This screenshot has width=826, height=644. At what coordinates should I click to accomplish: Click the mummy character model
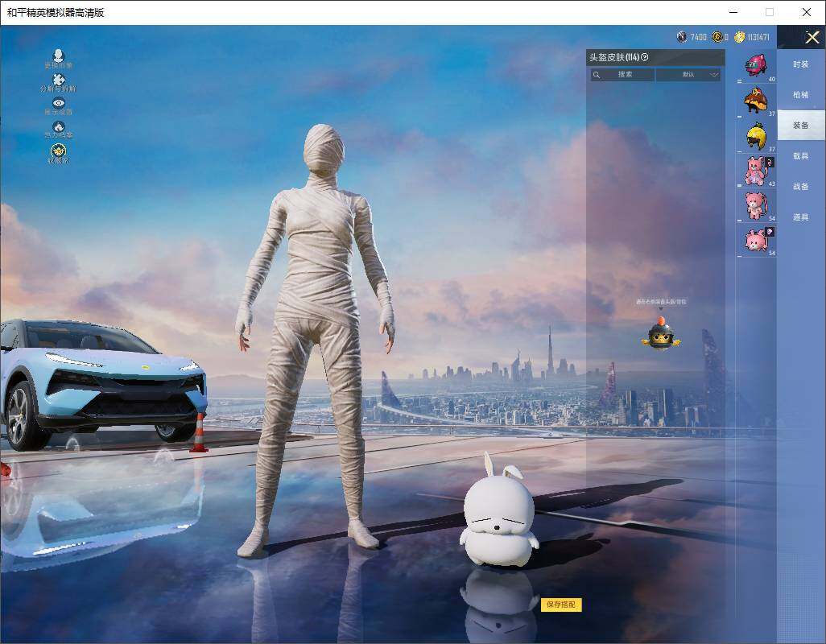316,337
